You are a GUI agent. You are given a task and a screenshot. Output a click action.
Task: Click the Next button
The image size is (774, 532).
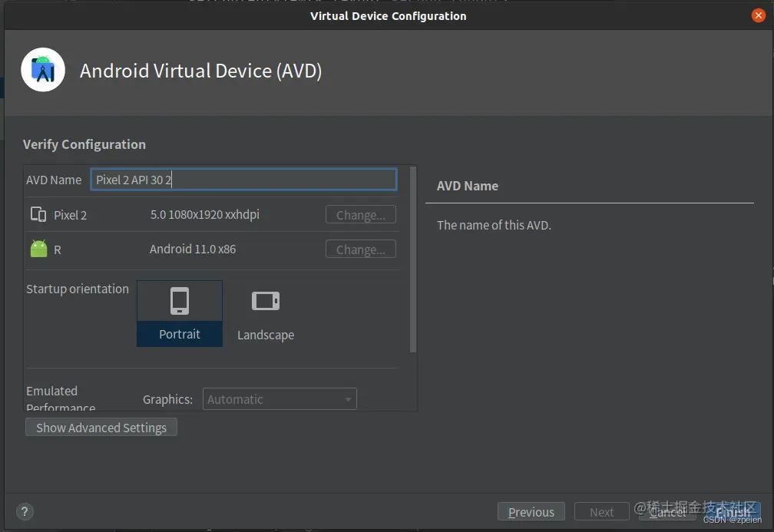601,512
